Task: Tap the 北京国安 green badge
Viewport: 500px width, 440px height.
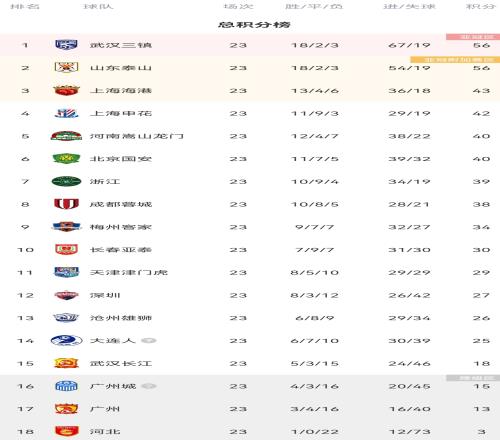Action: pos(66,158)
